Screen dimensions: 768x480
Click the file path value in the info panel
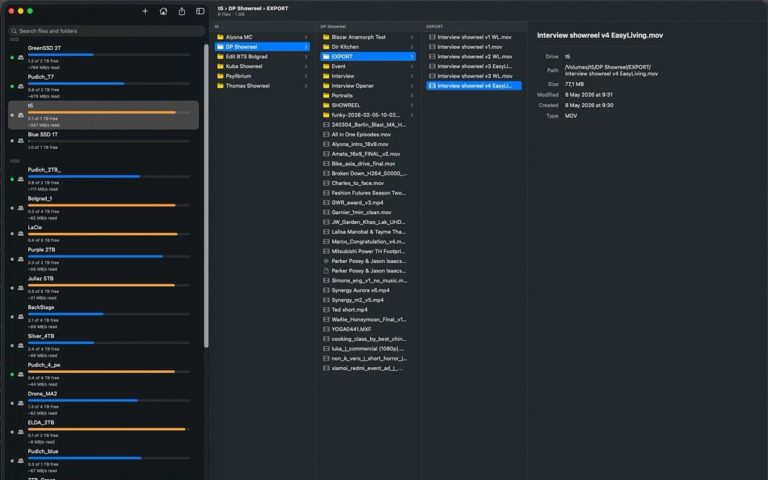click(611, 70)
